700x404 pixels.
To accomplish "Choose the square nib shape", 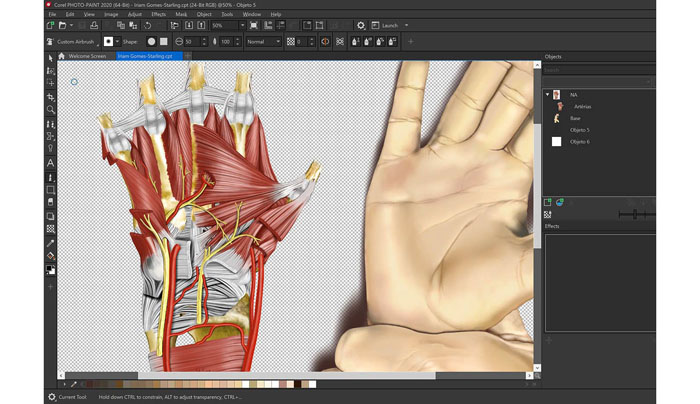I will [x=163, y=42].
